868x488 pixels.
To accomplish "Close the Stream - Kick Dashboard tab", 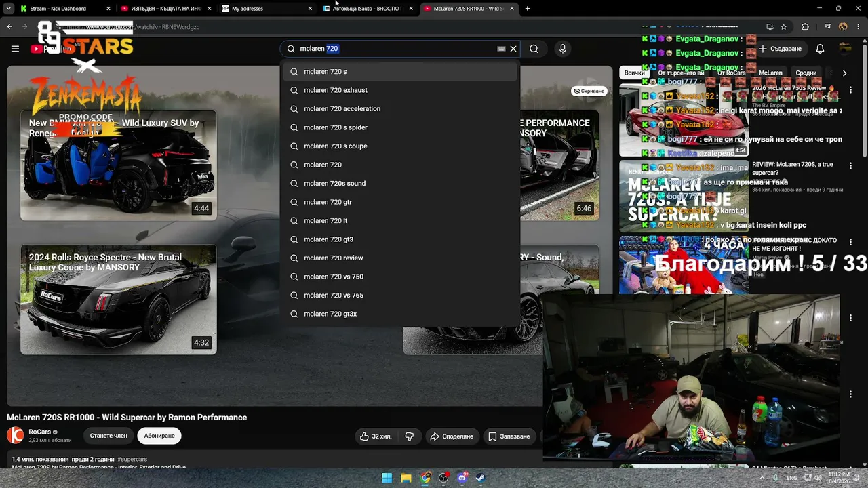I will [x=108, y=9].
